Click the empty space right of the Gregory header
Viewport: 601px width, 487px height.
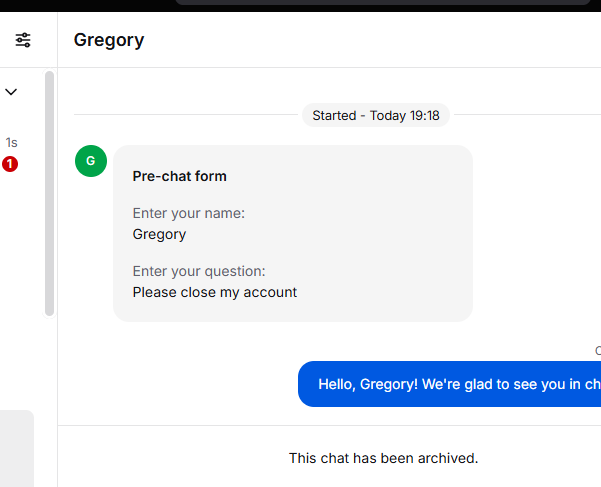point(372,40)
